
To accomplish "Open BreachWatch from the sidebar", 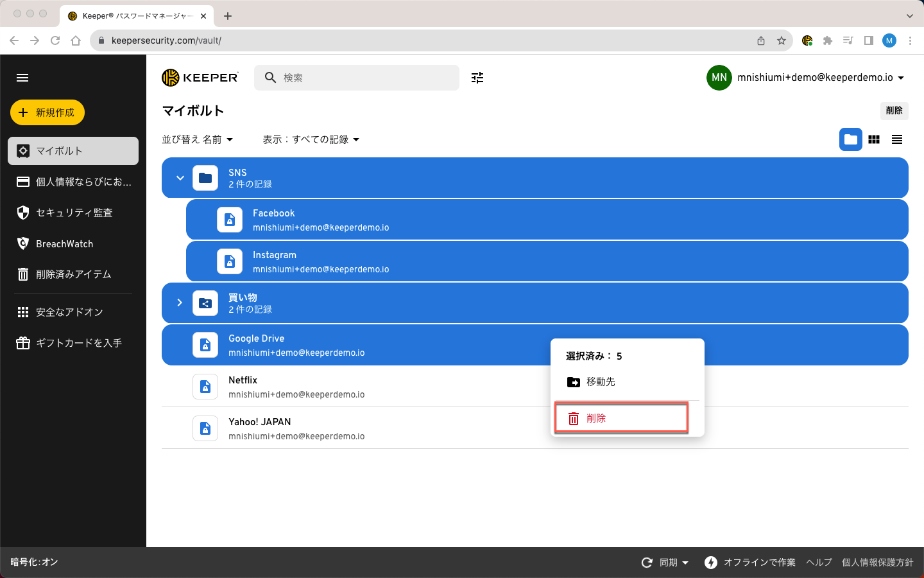I will [64, 244].
